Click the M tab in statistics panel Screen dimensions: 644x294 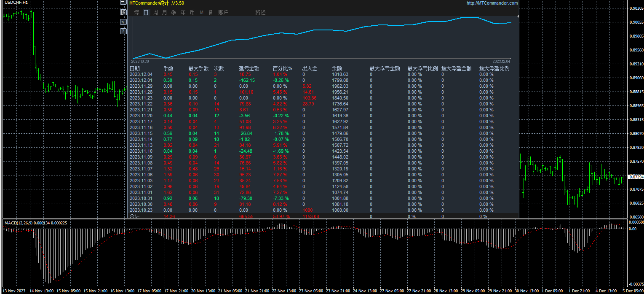click(x=201, y=13)
